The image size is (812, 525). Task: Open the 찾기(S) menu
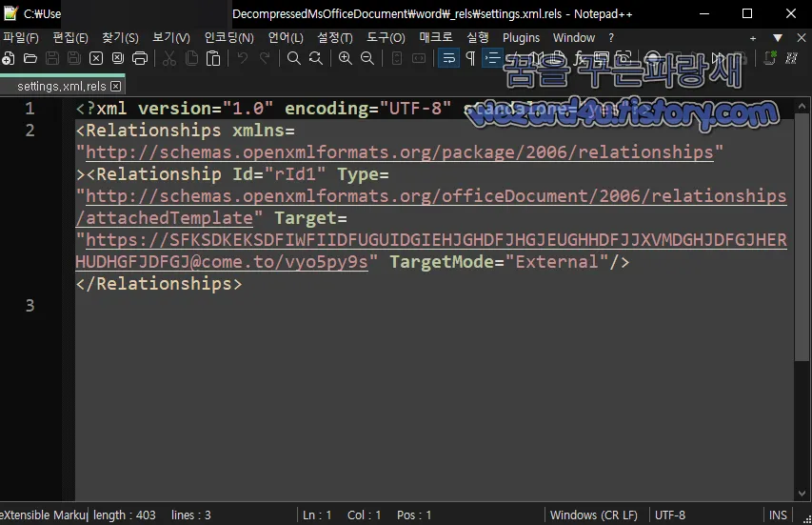click(x=120, y=38)
